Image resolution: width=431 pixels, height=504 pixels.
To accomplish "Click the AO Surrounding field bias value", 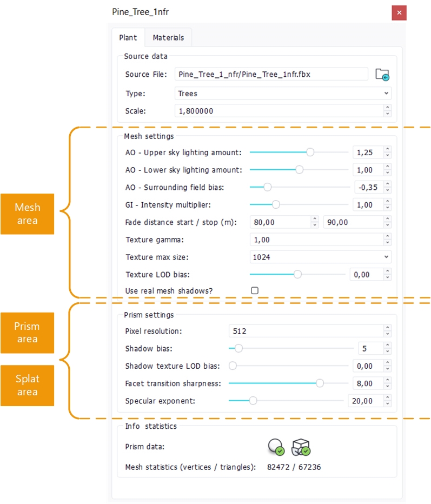I will [367, 188].
